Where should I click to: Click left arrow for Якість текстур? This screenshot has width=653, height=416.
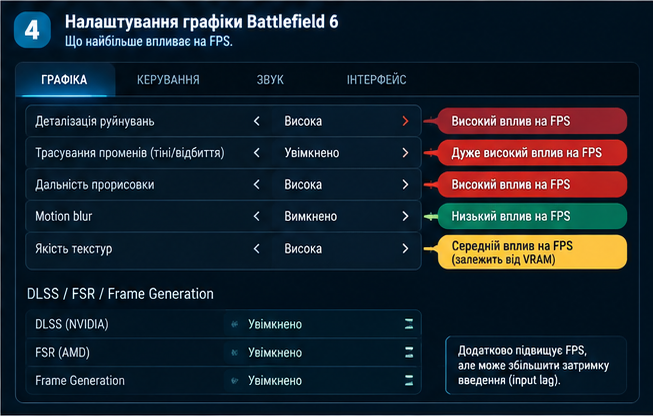click(x=257, y=249)
